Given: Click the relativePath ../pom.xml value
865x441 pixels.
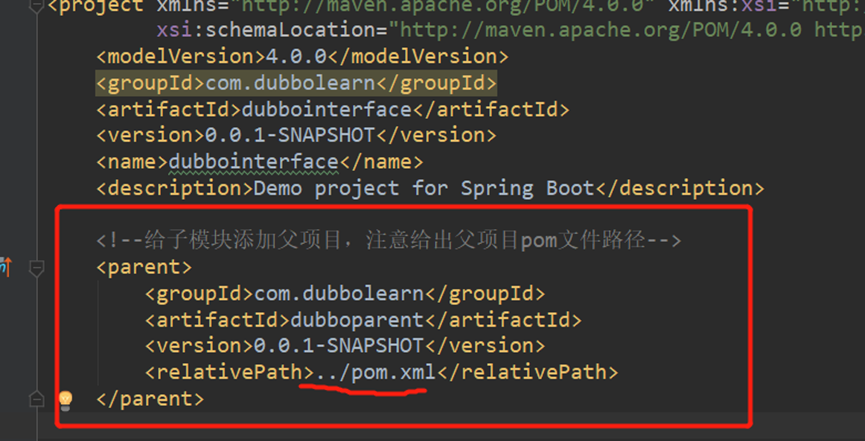Looking at the screenshot, I should coord(375,373).
